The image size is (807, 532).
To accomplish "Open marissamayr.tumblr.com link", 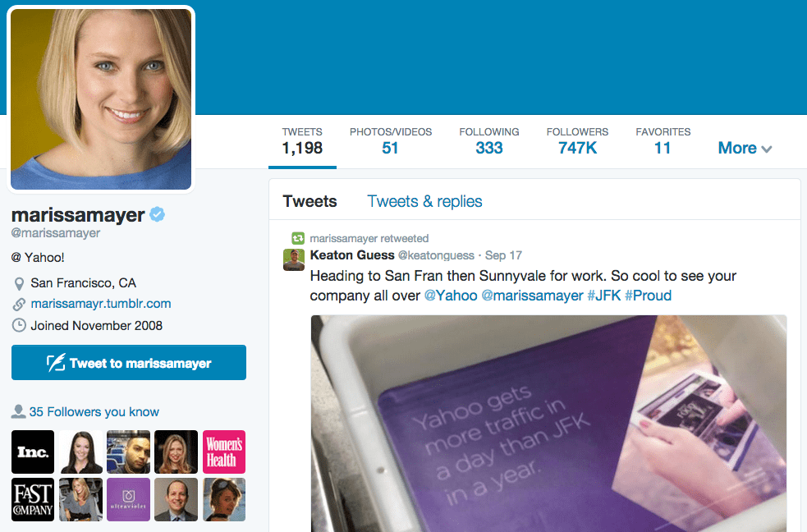I will click(x=101, y=304).
